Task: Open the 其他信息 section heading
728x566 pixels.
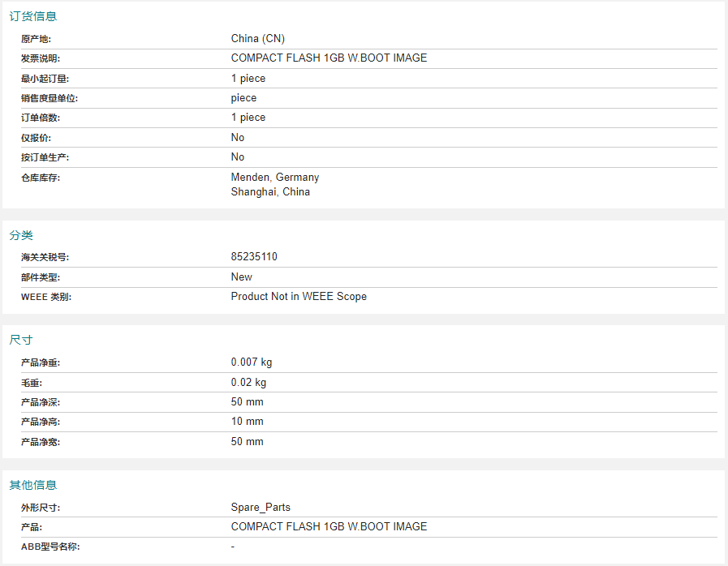Action: tap(33, 485)
